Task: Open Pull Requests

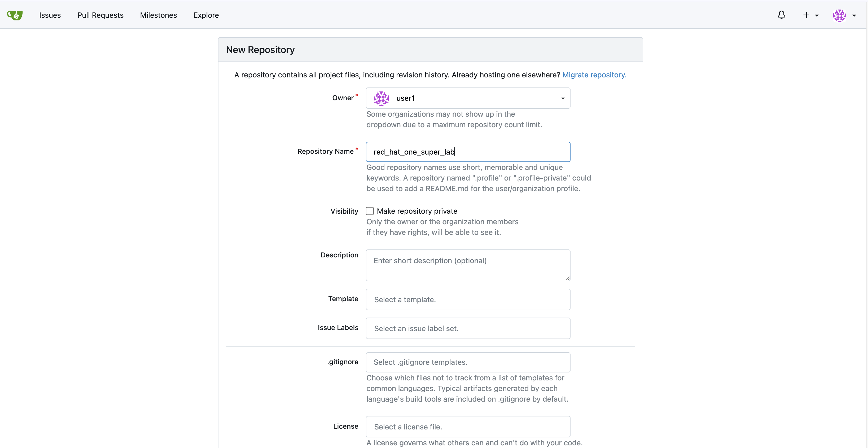Action: coord(100,15)
